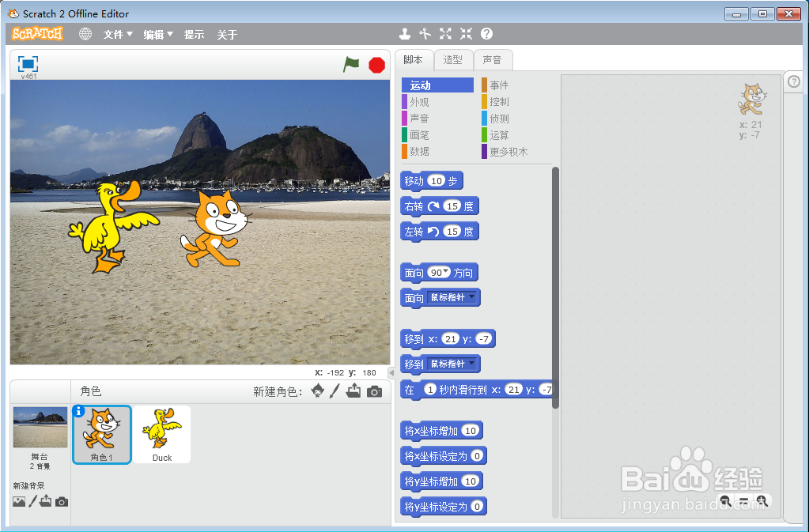Click the 将x坐标设定为 block
The width and height of the screenshot is (809, 532).
(x=444, y=456)
